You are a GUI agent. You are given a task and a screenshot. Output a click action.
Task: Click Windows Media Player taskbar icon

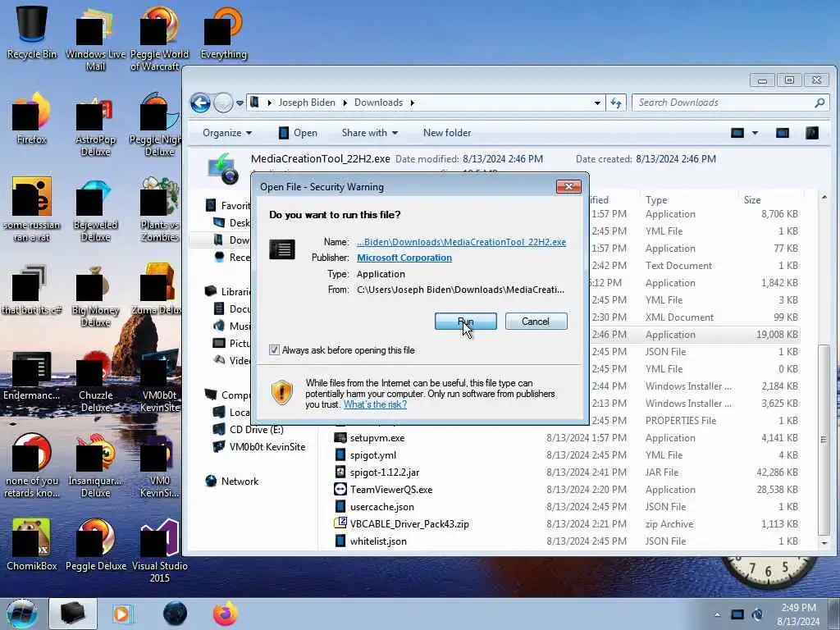coord(122,614)
